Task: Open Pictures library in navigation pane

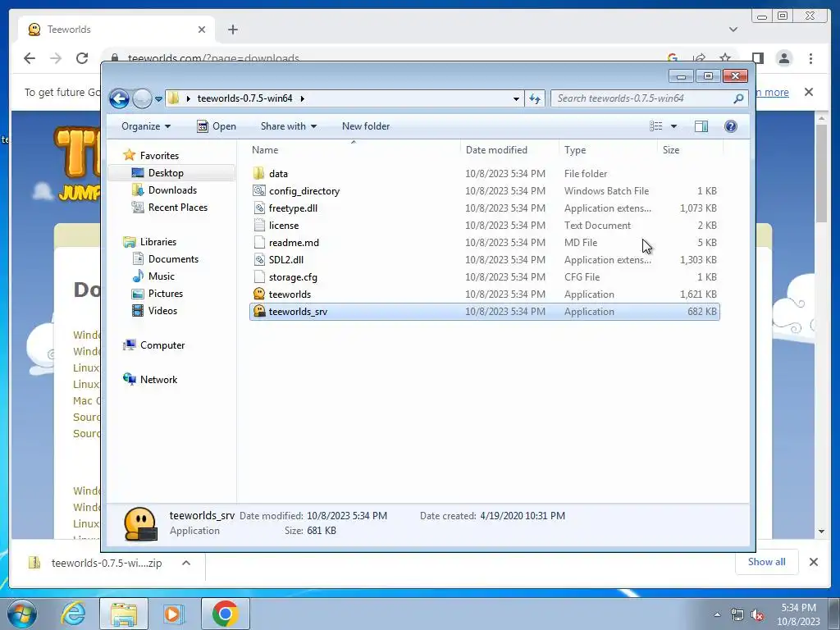Action: [166, 294]
